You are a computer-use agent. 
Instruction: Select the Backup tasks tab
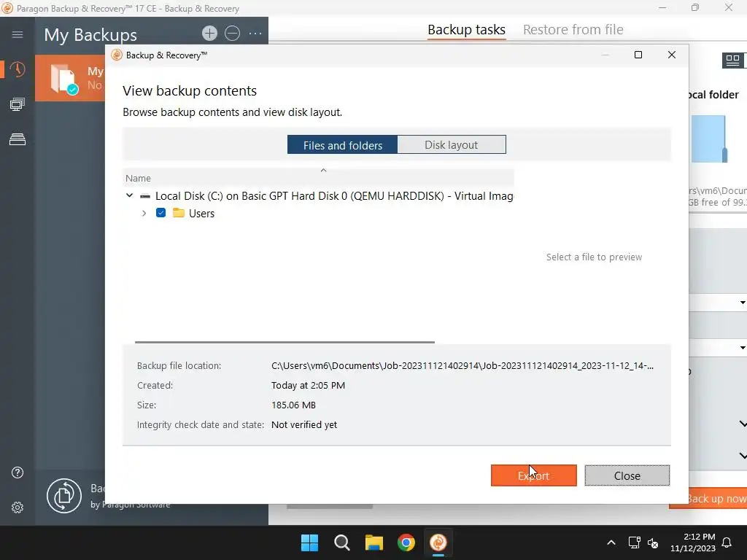466,29
